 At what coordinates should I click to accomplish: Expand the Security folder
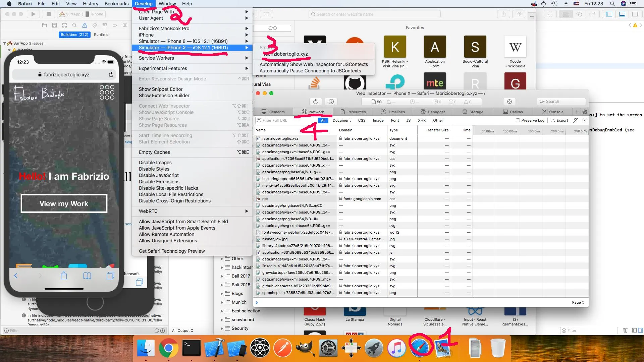(x=222, y=328)
